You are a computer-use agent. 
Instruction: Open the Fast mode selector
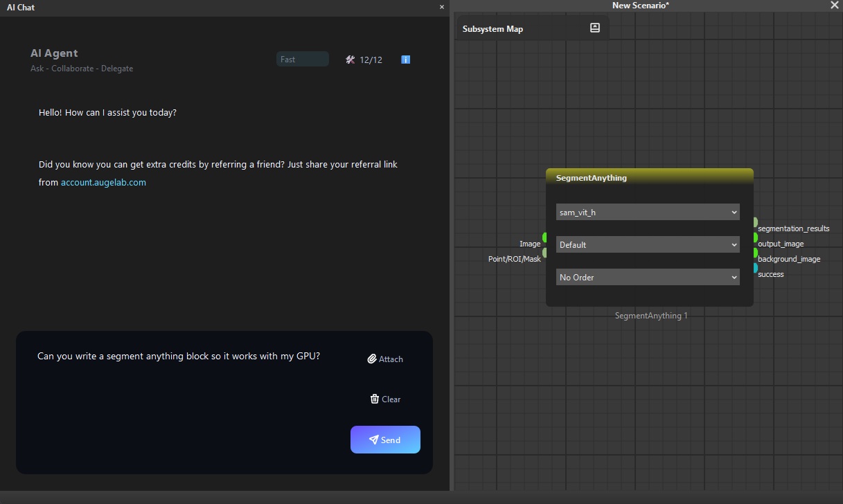tap(302, 60)
